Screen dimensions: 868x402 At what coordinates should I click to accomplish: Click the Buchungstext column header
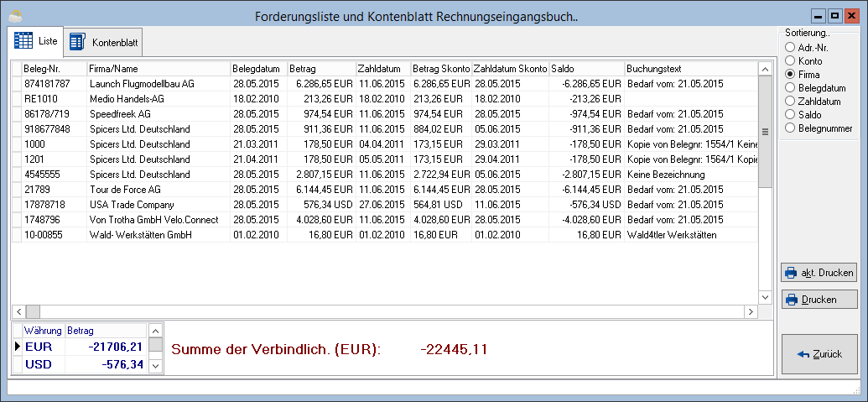[691, 69]
